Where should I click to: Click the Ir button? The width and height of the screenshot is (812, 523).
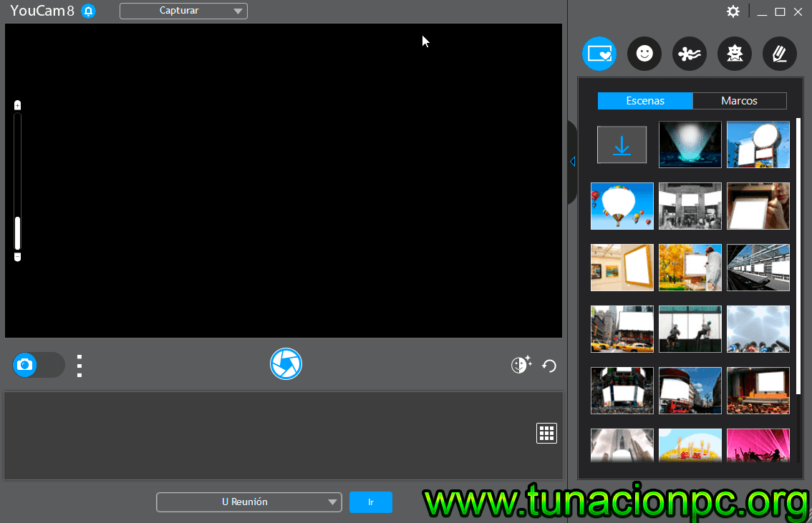(371, 502)
